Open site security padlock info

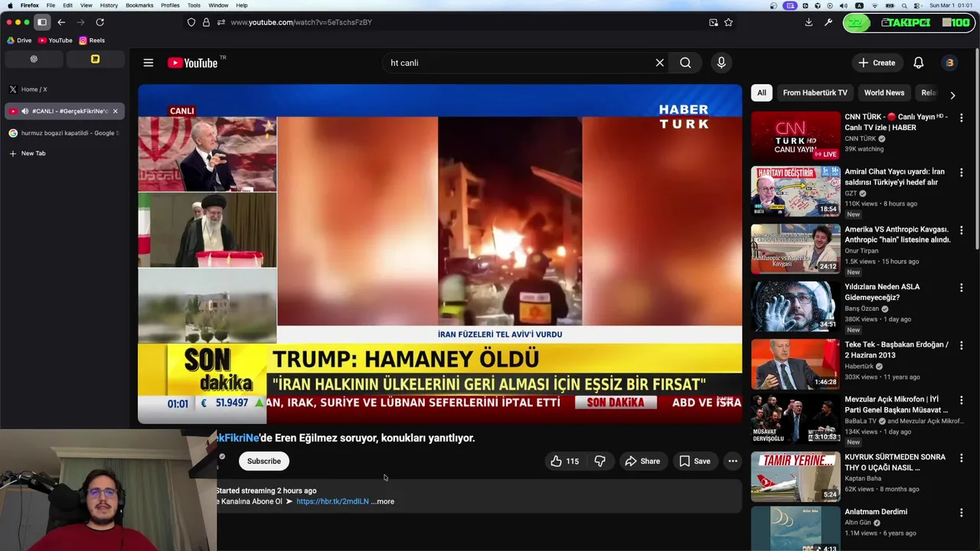[x=206, y=22]
